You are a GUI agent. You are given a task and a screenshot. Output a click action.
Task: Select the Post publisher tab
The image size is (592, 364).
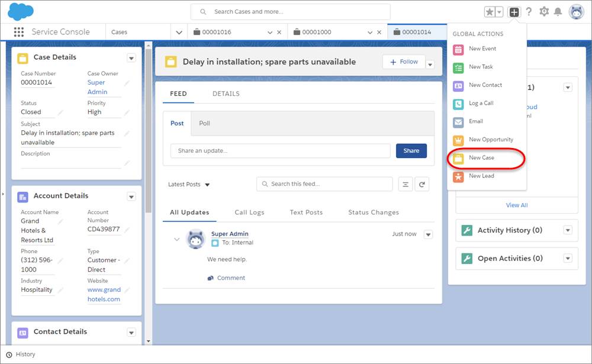point(177,124)
